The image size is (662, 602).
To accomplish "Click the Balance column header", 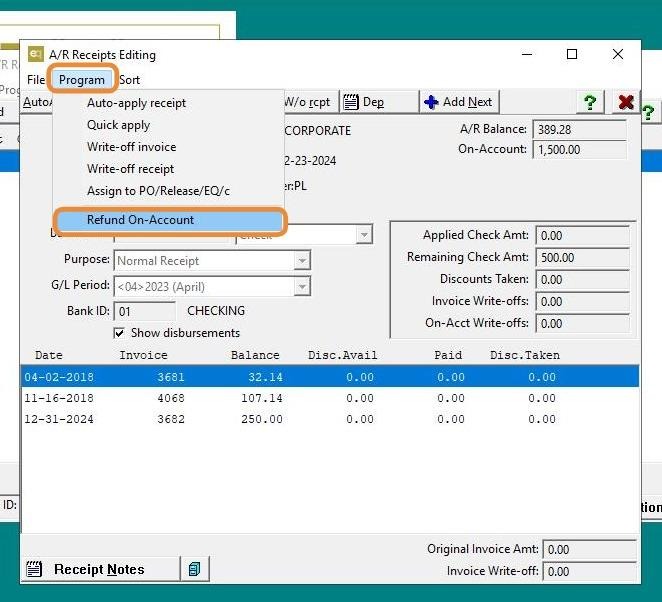I will coord(255,355).
